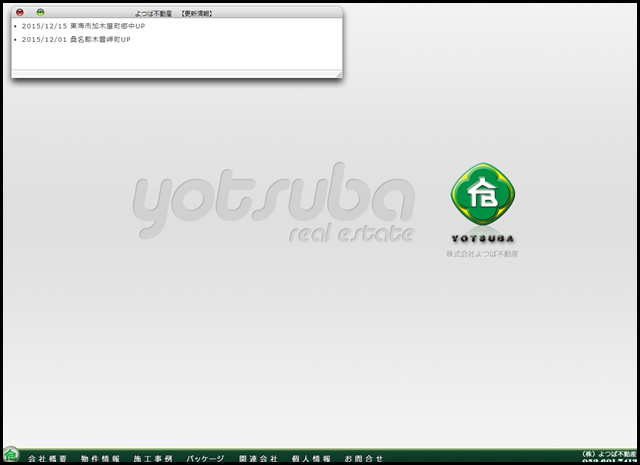Click the yotsuba real estate wordmark

272,208
